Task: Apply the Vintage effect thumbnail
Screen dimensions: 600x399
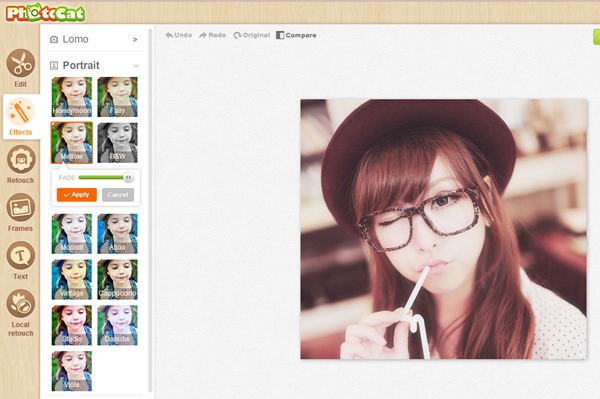Action: point(72,280)
